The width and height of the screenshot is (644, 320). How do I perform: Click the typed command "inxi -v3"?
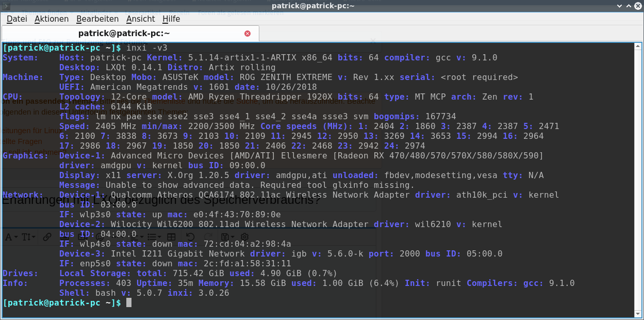147,47
